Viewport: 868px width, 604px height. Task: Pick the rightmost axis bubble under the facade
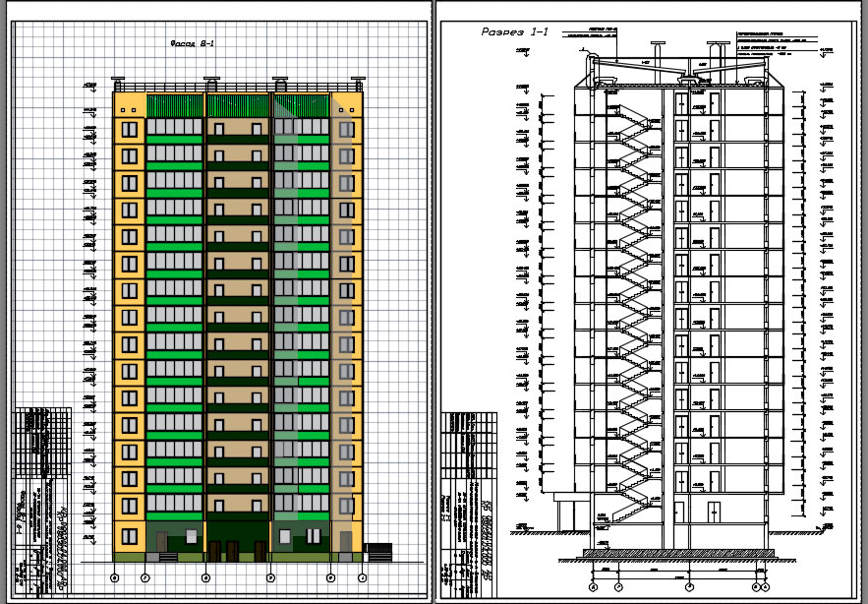click(363, 578)
